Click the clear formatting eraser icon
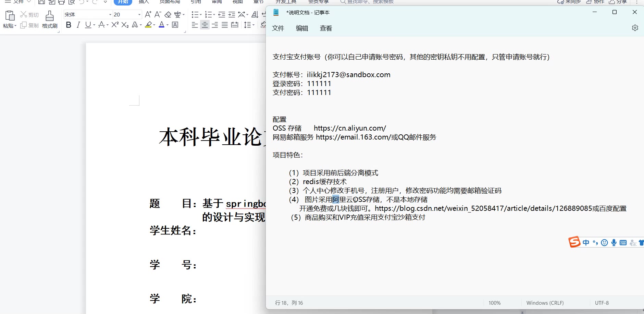The image size is (644, 314). point(168,14)
